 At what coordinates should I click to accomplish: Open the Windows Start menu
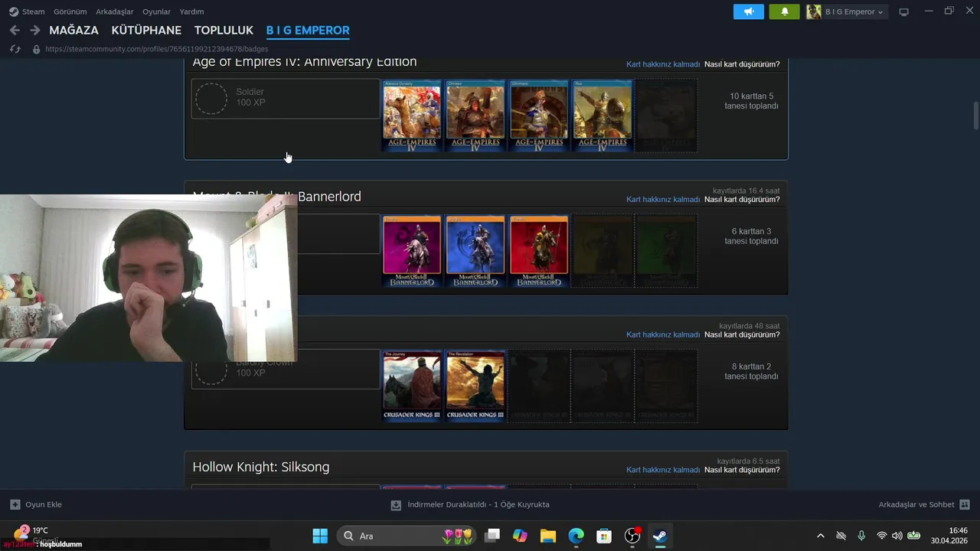[x=320, y=536]
